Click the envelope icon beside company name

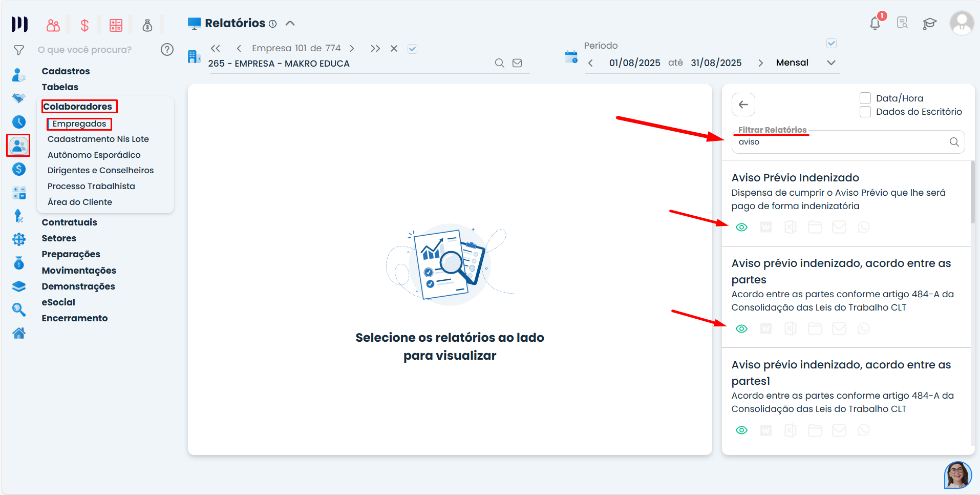click(x=517, y=63)
